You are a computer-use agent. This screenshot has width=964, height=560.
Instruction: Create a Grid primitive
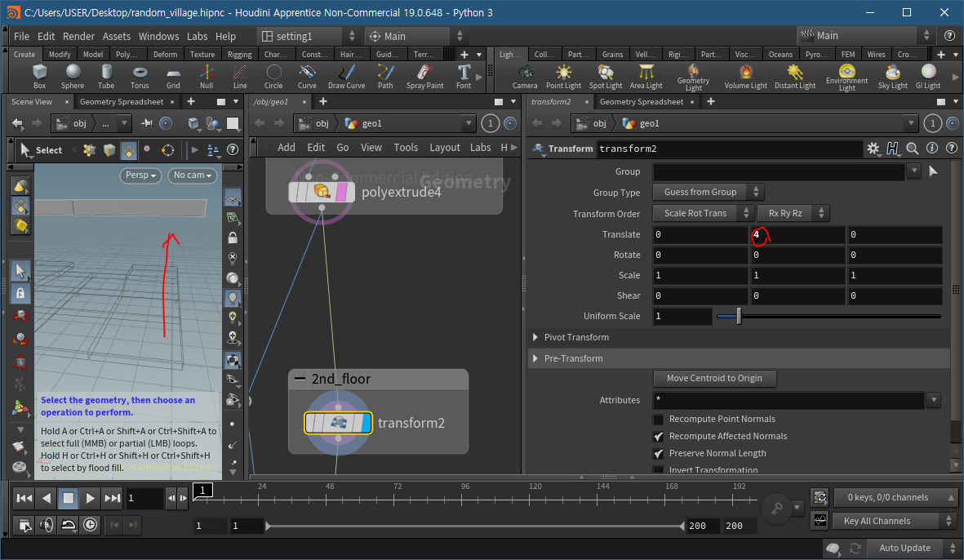(173, 77)
